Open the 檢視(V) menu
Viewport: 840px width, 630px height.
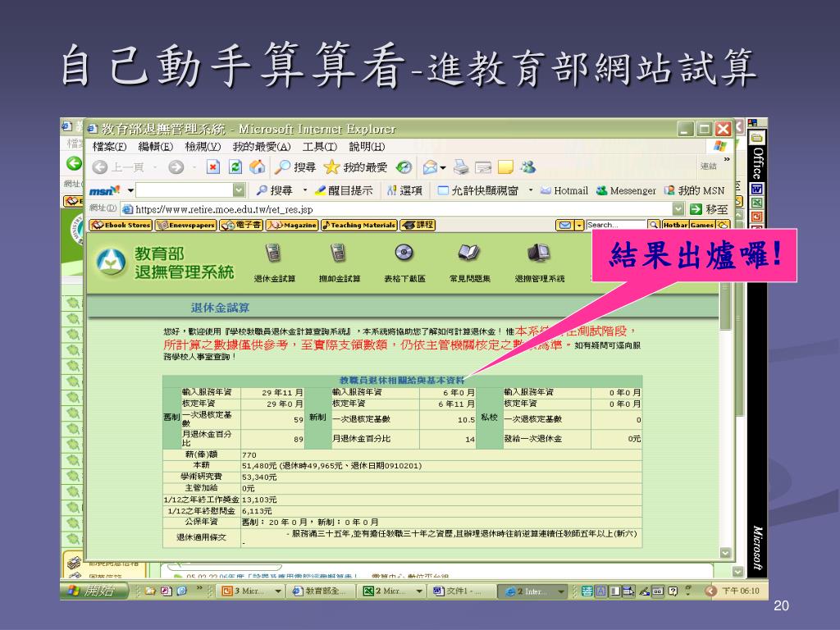point(203,146)
